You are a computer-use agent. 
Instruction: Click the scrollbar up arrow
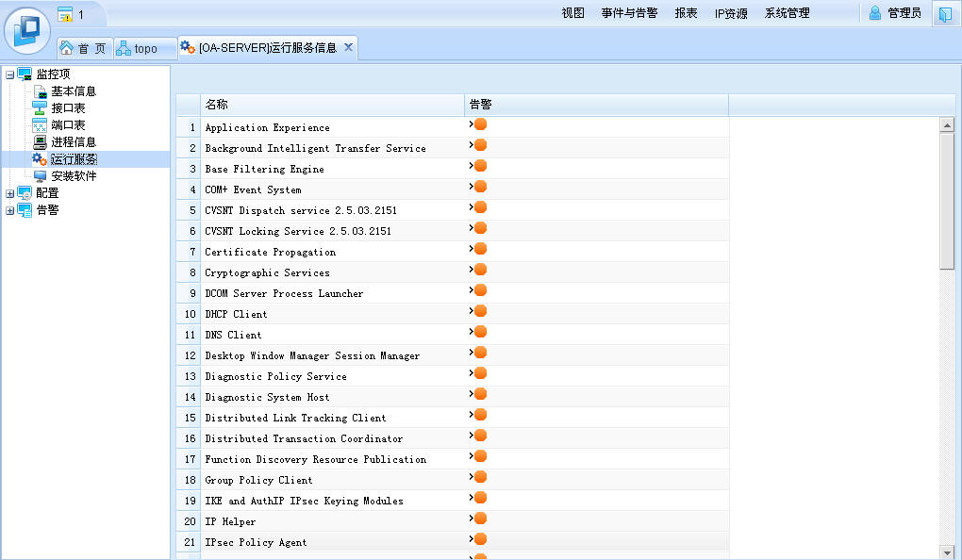coord(947,125)
